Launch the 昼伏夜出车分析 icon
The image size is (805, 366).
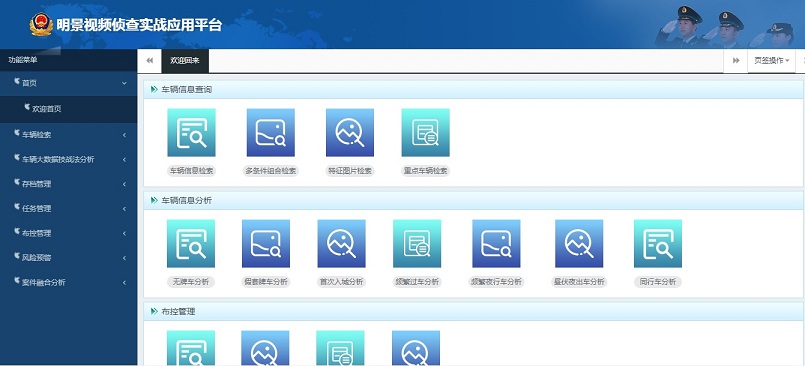[579, 244]
